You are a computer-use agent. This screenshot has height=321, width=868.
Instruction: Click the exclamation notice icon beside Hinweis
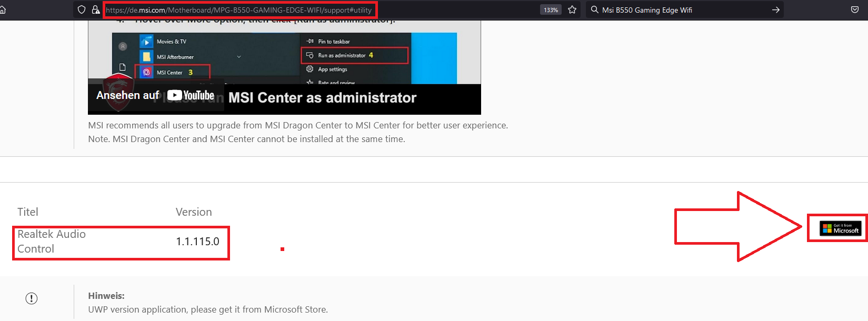(x=32, y=298)
